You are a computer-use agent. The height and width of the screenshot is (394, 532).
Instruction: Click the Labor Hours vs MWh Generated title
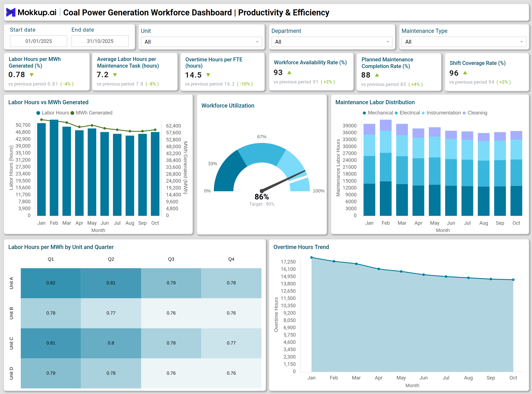pyautogui.click(x=48, y=102)
